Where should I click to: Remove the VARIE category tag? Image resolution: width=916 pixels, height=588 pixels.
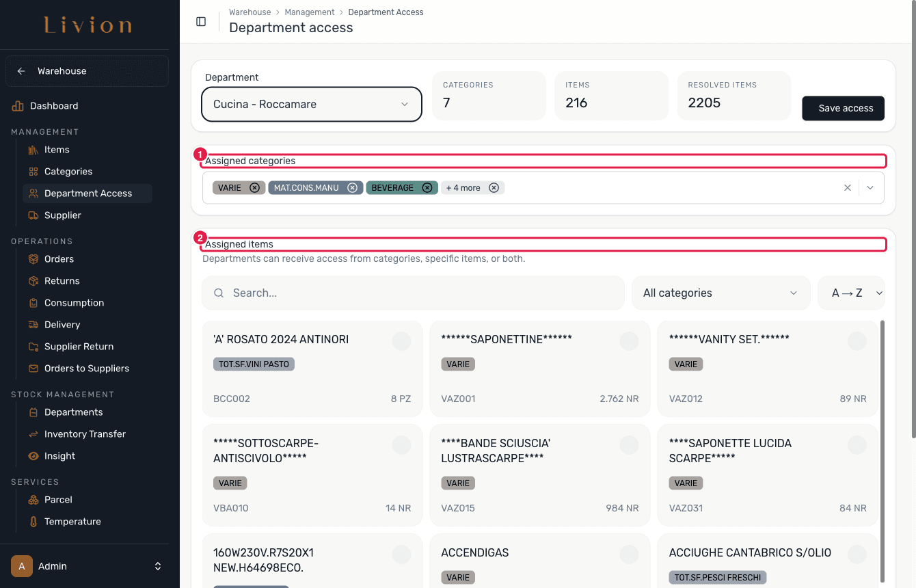click(x=254, y=188)
